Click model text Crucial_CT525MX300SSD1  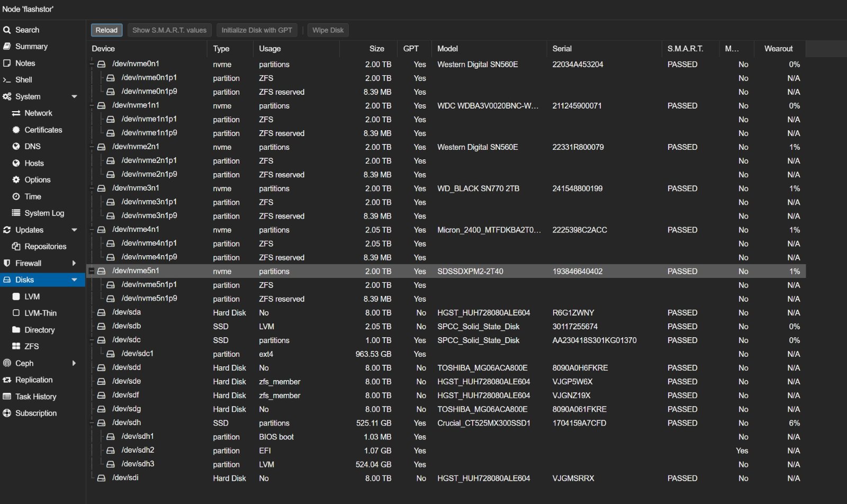pos(483,423)
